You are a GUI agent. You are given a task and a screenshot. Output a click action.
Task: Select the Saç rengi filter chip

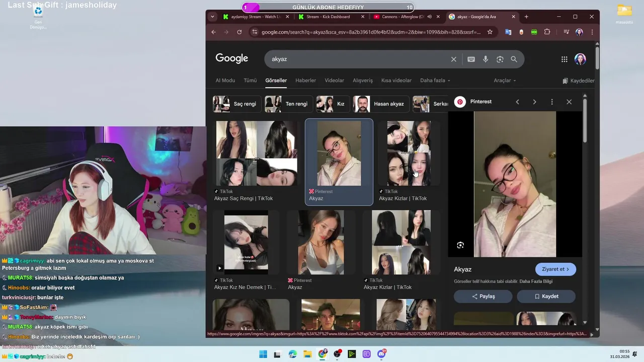click(x=236, y=104)
